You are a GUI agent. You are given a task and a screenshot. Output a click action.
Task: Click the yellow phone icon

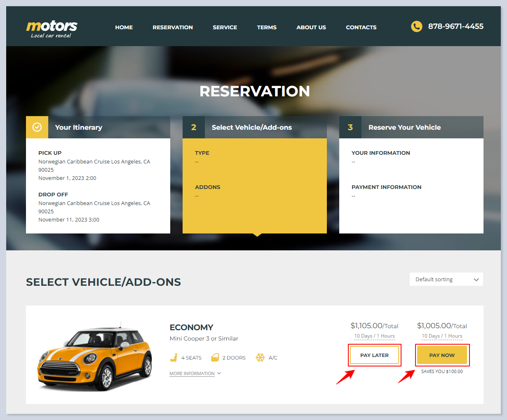[x=416, y=26]
